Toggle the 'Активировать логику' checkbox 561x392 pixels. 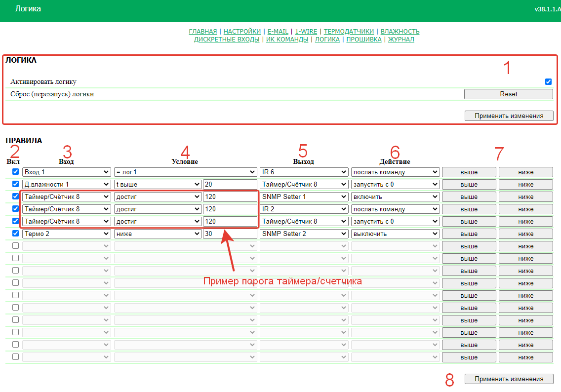548,81
